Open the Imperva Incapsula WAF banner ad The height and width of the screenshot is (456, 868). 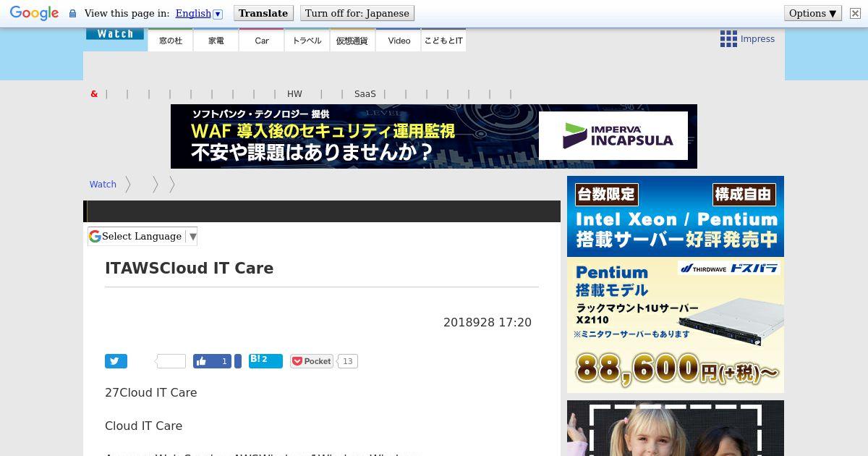pyautogui.click(x=434, y=136)
